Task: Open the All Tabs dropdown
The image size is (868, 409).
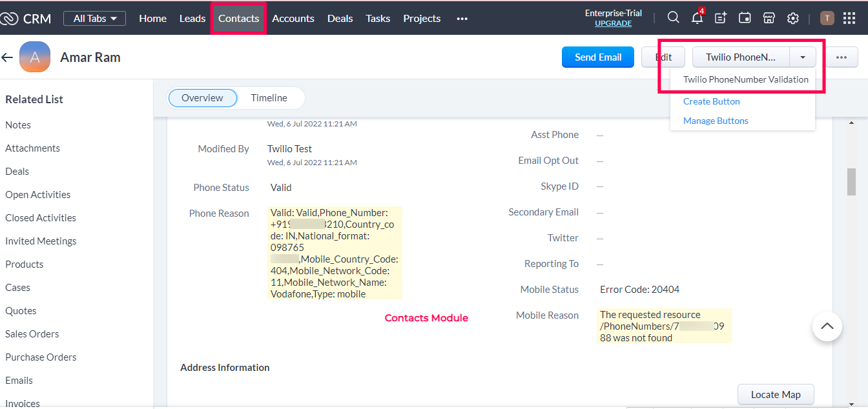Action: tap(94, 19)
